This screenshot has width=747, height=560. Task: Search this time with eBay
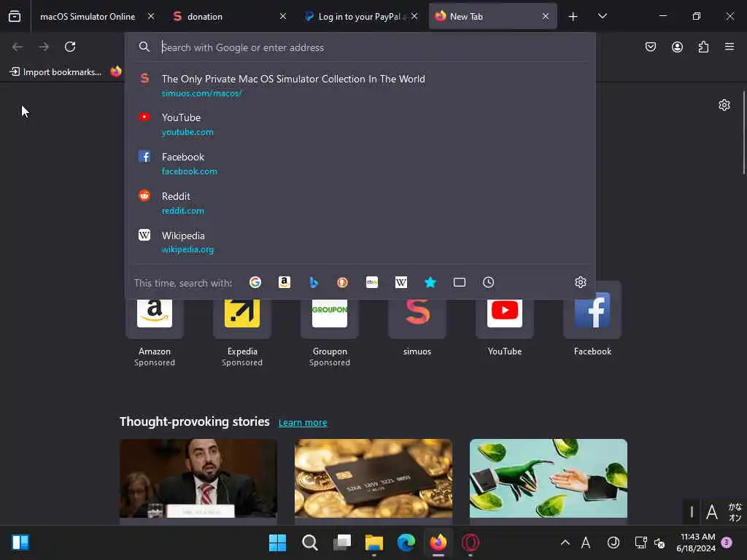(372, 282)
